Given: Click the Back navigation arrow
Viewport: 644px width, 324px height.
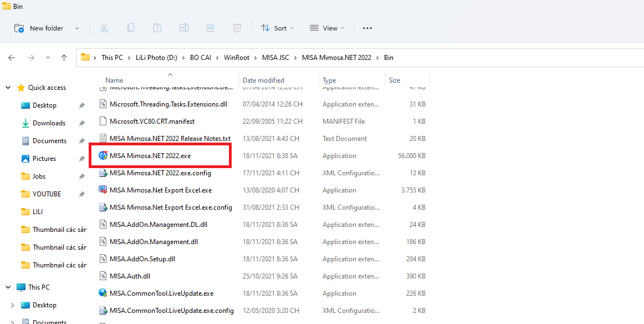Looking at the screenshot, I should pos(12,58).
